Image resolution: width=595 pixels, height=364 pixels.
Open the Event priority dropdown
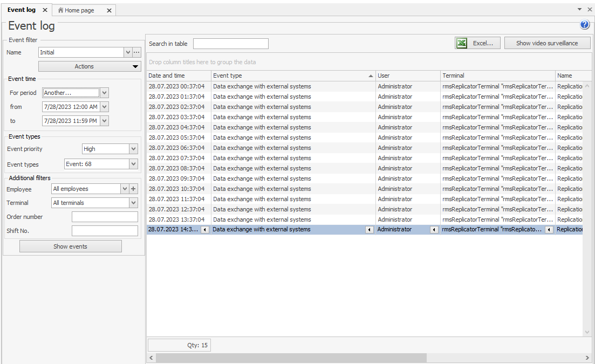tap(133, 149)
